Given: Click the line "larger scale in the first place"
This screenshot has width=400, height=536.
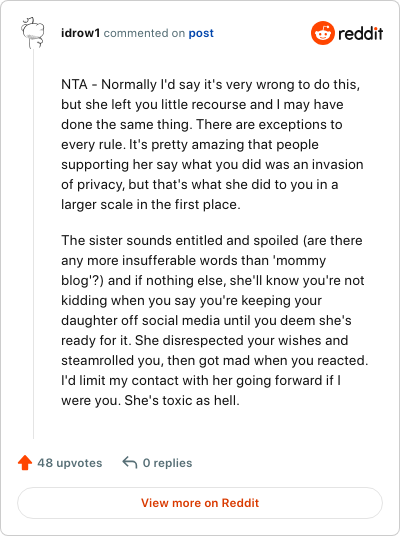Looking at the screenshot, I should 150,204.
